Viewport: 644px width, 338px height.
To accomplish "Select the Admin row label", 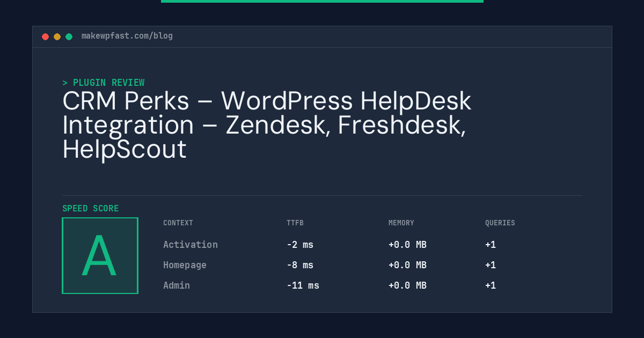I will tap(177, 285).
